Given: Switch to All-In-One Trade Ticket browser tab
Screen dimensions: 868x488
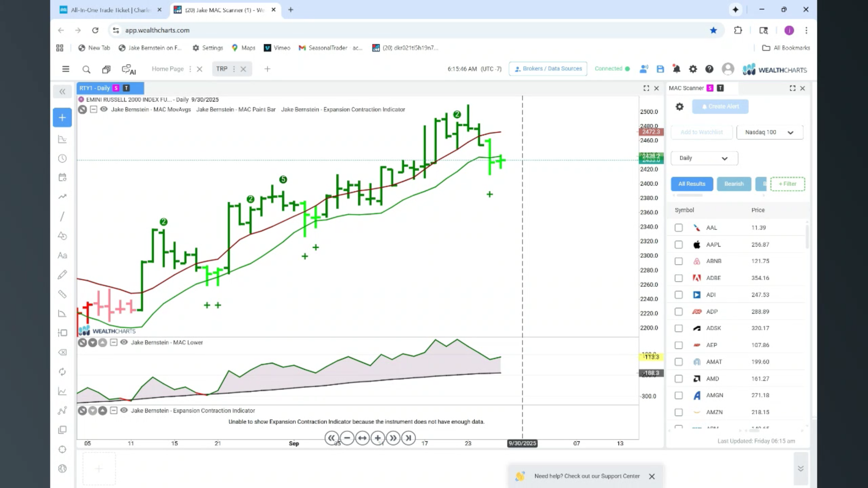Looking at the screenshot, I should point(110,10).
